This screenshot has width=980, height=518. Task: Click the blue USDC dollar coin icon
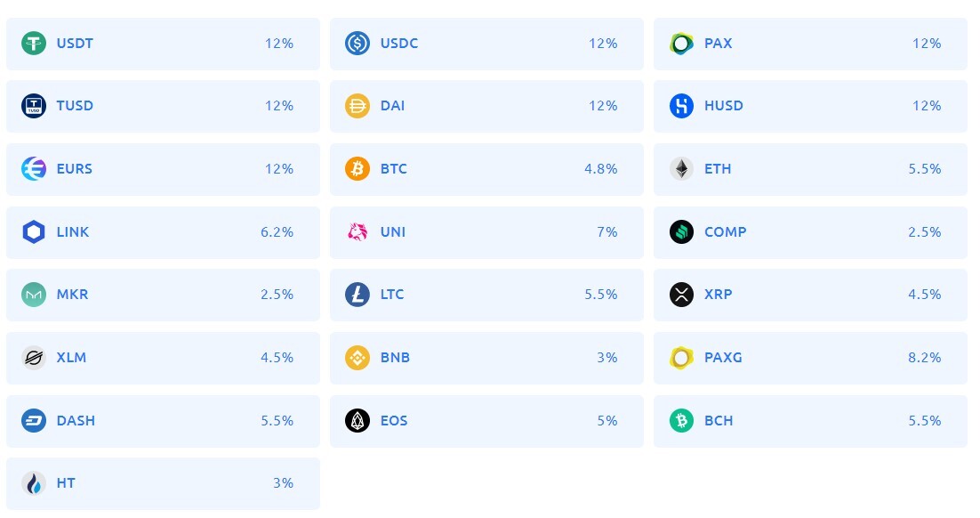(x=357, y=43)
